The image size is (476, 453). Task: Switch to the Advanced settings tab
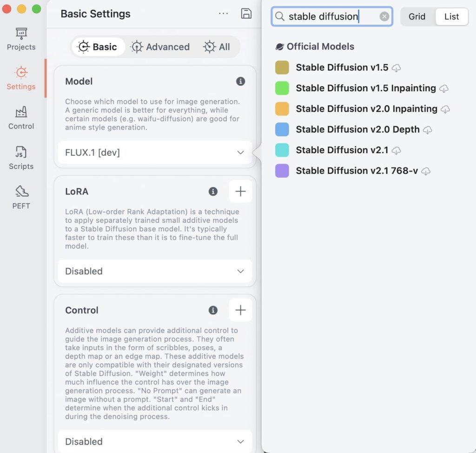pos(160,47)
